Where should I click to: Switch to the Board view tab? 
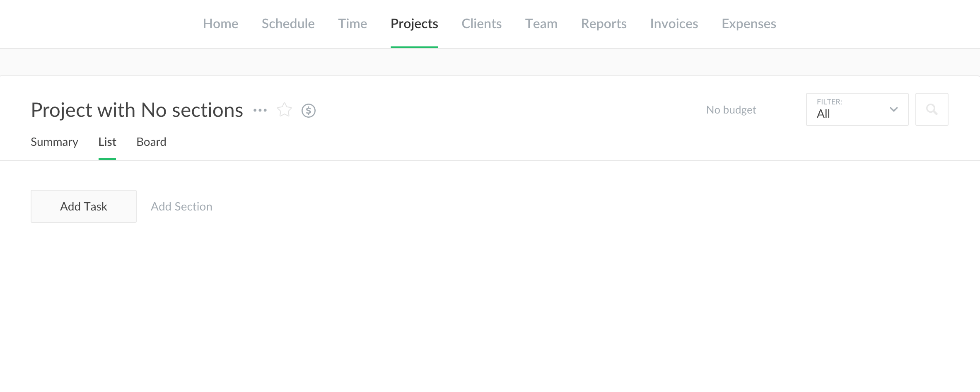point(151,142)
